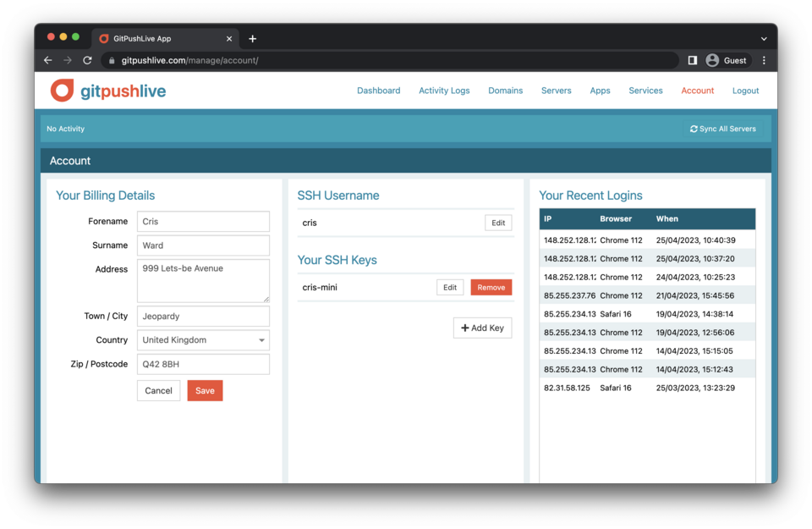Open the browser three-dot menu
The height and width of the screenshot is (529, 812).
[764, 60]
